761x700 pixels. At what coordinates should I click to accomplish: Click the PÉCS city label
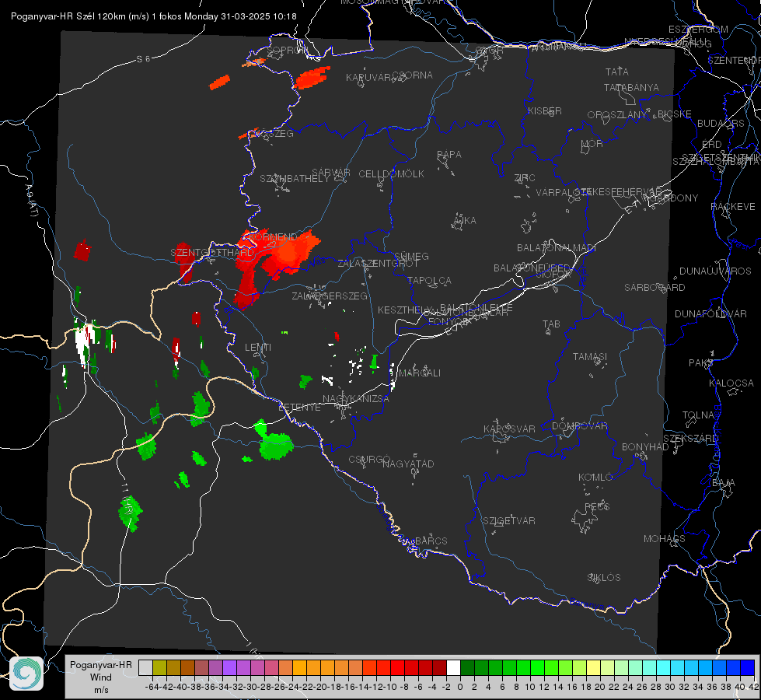(596, 506)
